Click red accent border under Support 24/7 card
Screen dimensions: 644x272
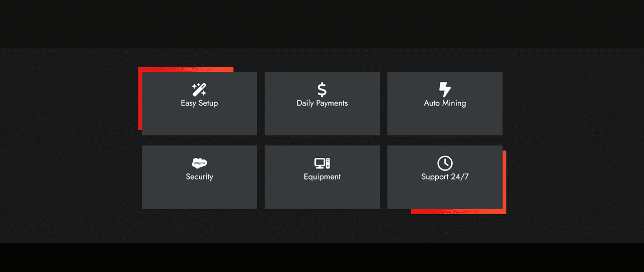[458, 211]
